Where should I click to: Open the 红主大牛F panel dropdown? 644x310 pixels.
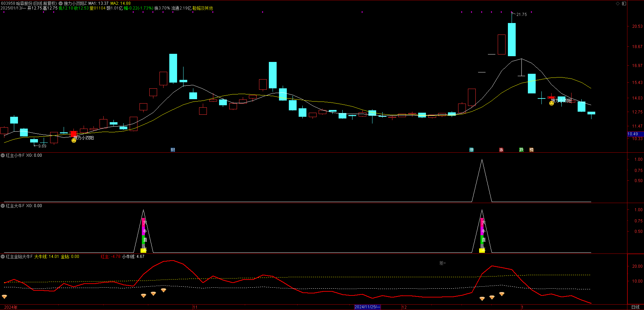click(x=3, y=206)
